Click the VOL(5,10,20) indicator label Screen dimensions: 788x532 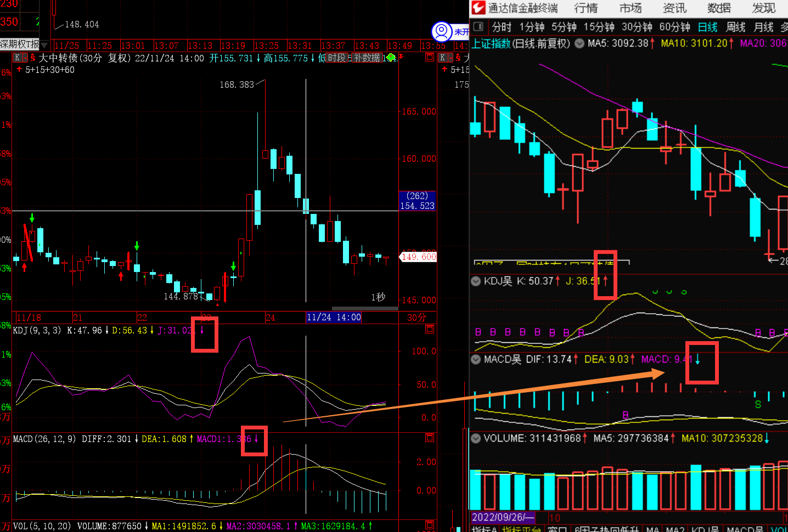pyautogui.click(x=42, y=526)
